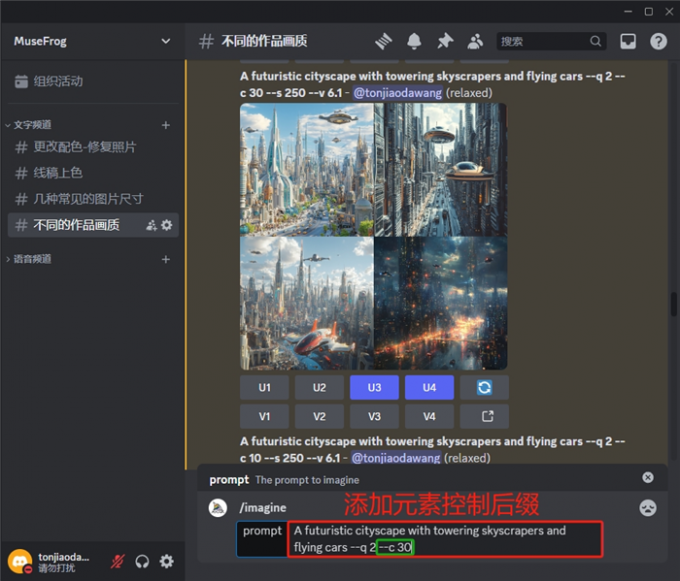The image size is (680, 581).
Task: Click the chat scrollbar thumb
Action: [673, 304]
